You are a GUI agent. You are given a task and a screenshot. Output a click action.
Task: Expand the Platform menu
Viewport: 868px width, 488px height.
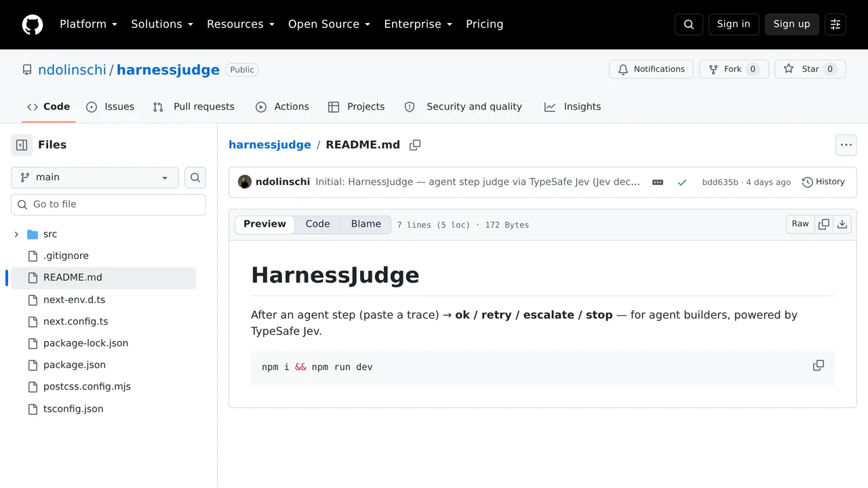[x=89, y=24]
